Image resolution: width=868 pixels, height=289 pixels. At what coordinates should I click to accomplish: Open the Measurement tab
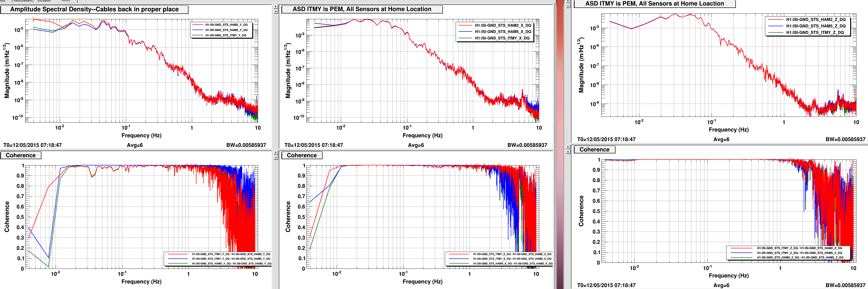click(x=23, y=1)
